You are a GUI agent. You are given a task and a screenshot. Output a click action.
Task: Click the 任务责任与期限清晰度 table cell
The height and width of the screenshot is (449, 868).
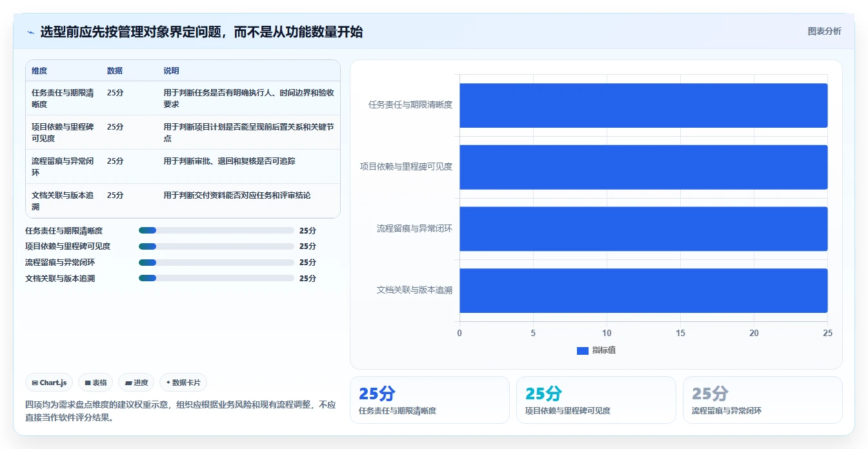point(63,99)
